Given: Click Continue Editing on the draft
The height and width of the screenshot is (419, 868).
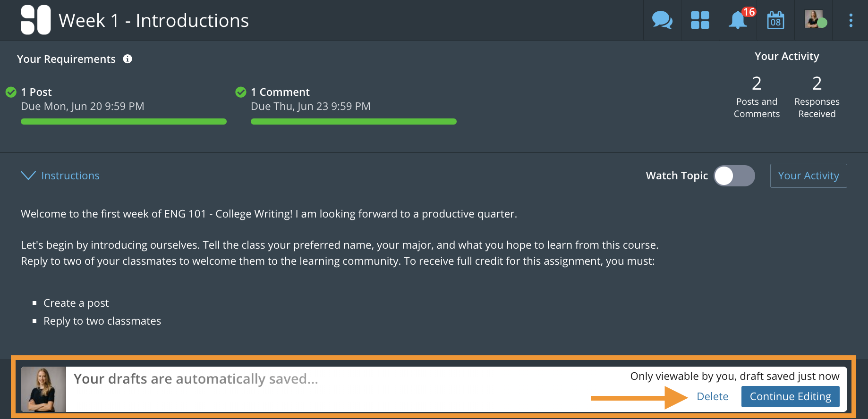Looking at the screenshot, I should (x=790, y=396).
